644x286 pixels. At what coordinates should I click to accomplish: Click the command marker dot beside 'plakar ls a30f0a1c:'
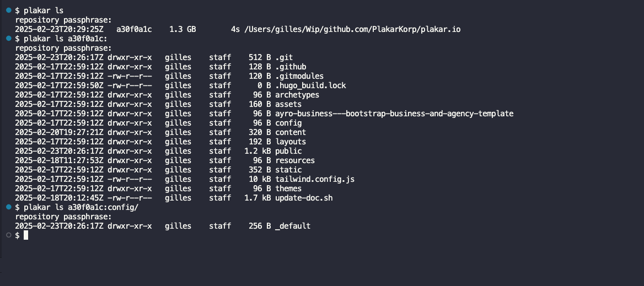[x=9, y=39]
